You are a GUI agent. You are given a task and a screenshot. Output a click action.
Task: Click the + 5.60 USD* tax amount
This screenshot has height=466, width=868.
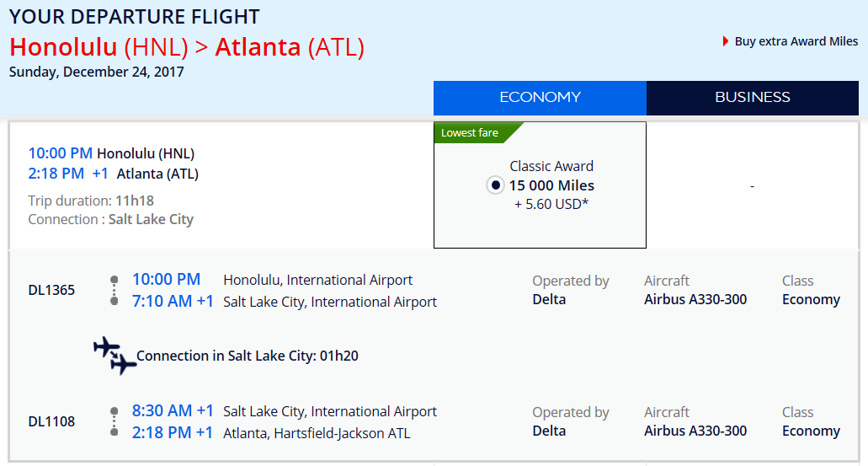click(x=551, y=205)
